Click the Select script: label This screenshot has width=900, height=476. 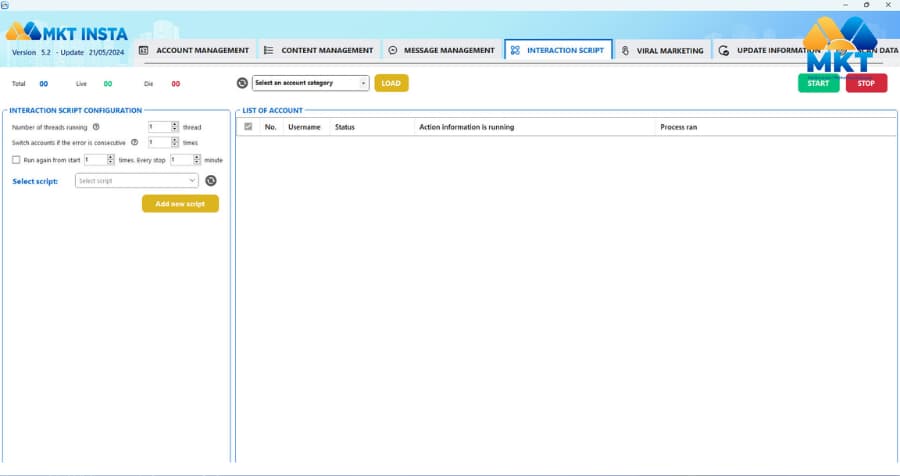(x=35, y=181)
